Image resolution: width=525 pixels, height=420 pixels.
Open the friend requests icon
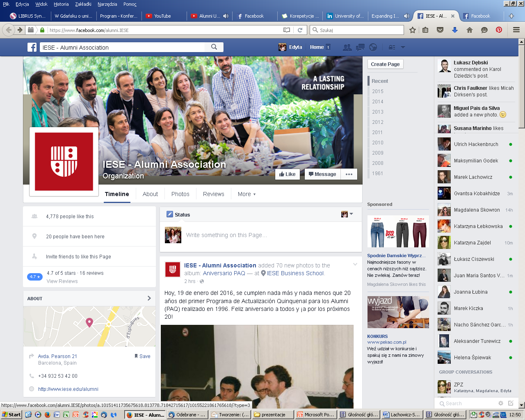(x=347, y=47)
